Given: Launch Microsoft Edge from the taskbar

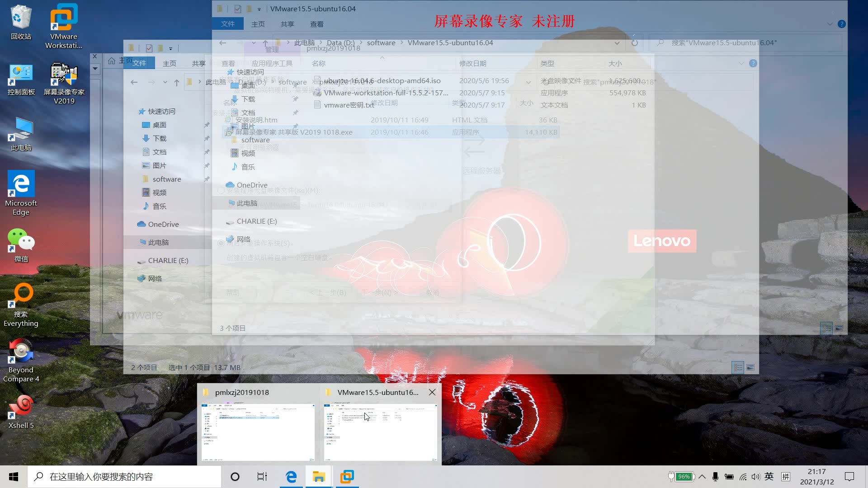Looking at the screenshot, I should [x=291, y=476].
